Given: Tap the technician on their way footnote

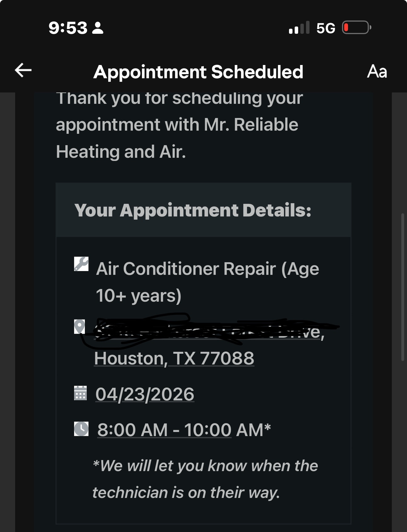Looking at the screenshot, I should 205,479.
